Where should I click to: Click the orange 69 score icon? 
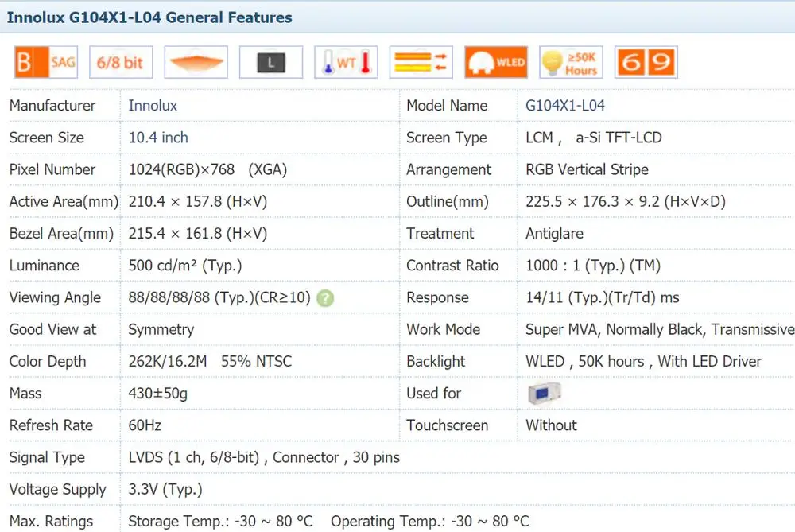point(646,62)
